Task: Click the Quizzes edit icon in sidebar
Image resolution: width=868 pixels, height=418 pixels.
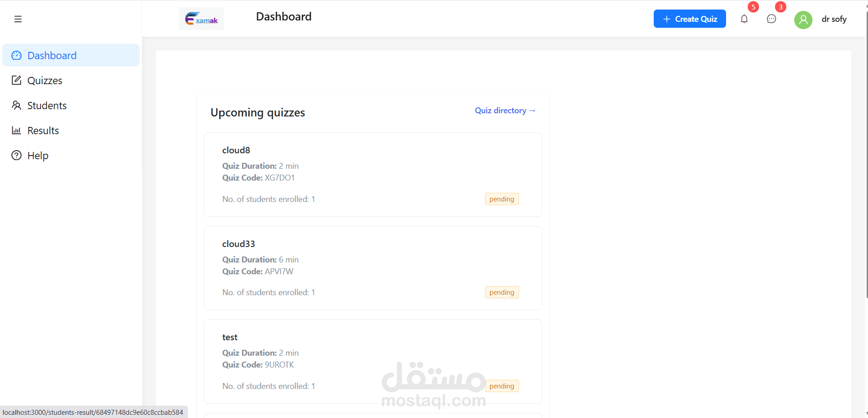Action: (16, 81)
